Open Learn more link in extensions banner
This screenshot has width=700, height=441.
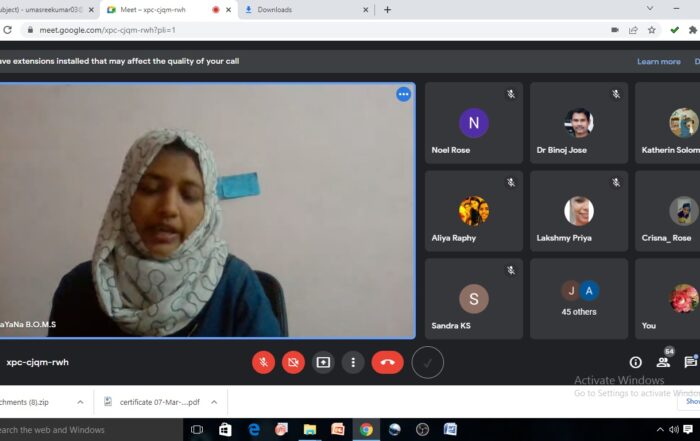click(658, 62)
